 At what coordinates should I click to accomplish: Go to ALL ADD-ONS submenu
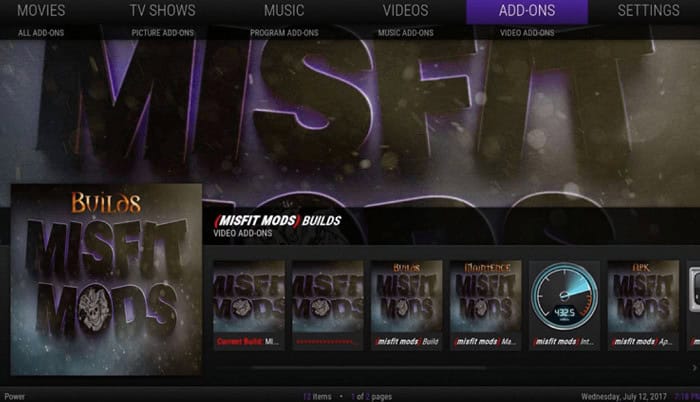41,33
